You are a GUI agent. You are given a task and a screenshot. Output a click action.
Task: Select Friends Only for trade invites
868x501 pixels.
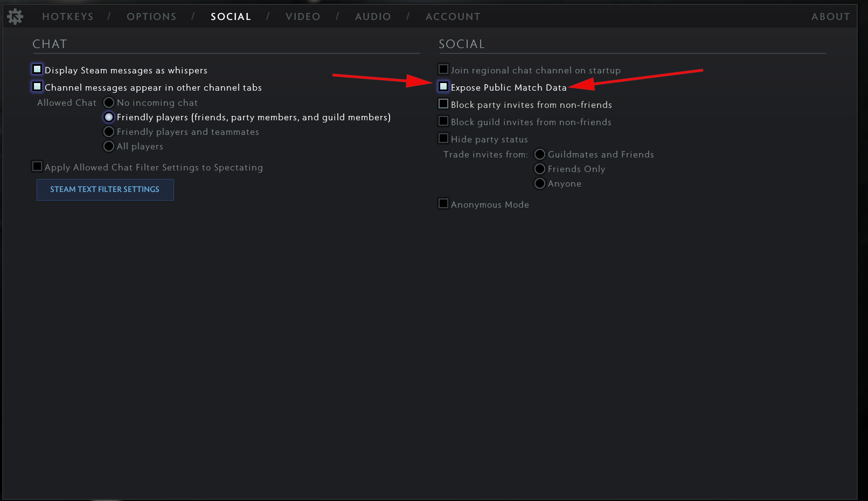[x=540, y=169]
